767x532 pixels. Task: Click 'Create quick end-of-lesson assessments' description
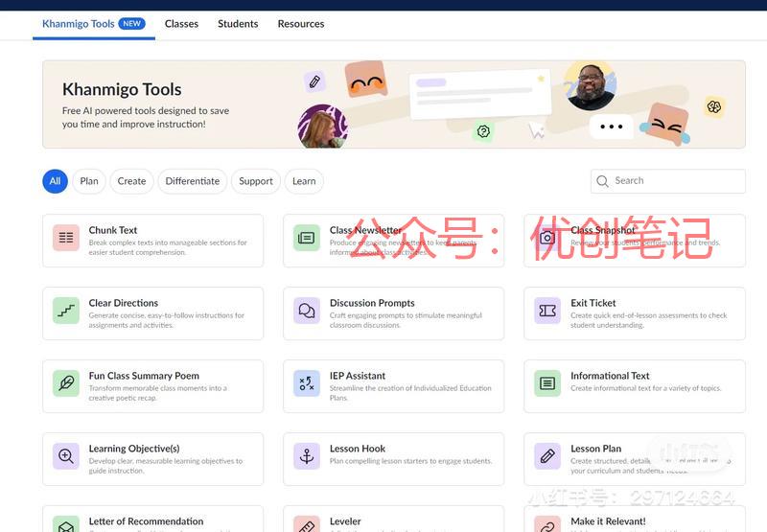tap(649, 320)
